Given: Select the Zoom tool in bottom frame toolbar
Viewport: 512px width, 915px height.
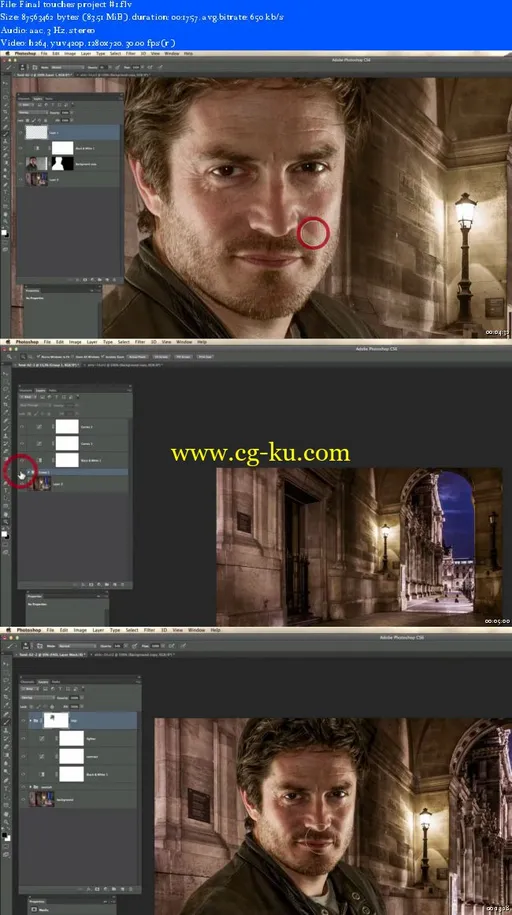Looking at the screenshot, I should [x=6, y=822].
